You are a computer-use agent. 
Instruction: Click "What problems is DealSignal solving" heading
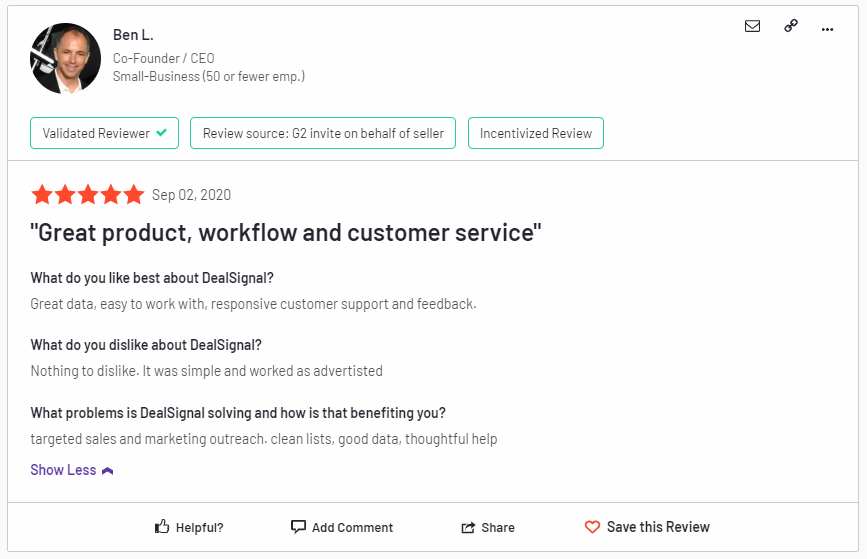pos(238,413)
